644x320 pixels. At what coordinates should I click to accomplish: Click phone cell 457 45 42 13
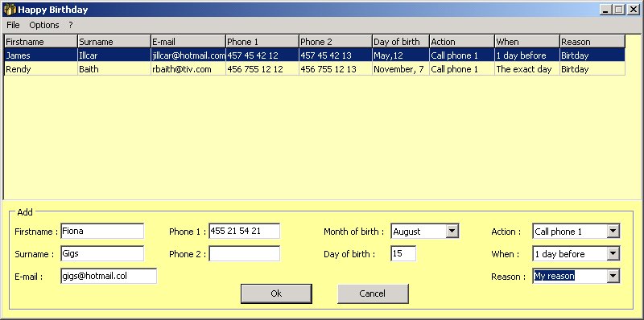click(x=335, y=55)
